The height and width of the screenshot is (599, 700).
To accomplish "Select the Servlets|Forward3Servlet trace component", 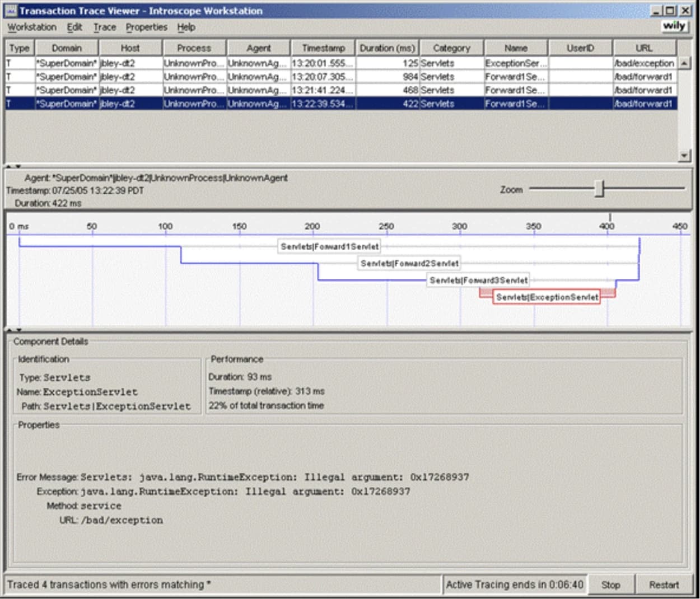I will pyautogui.click(x=479, y=280).
